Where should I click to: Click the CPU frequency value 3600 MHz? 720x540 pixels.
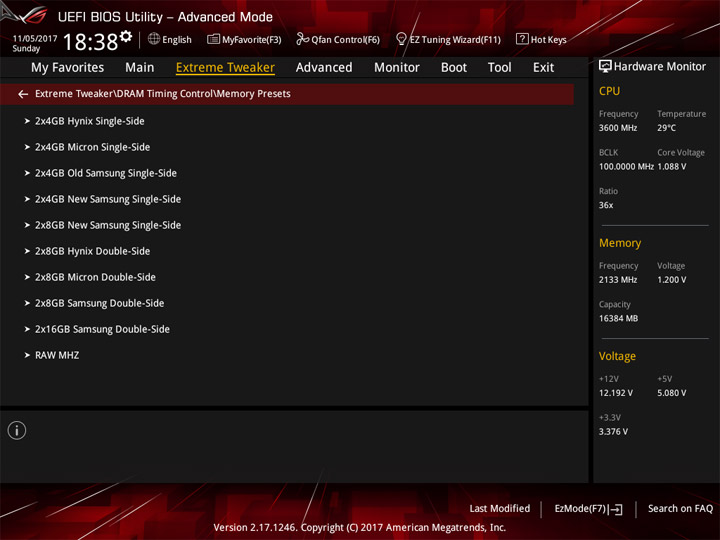[618, 128]
